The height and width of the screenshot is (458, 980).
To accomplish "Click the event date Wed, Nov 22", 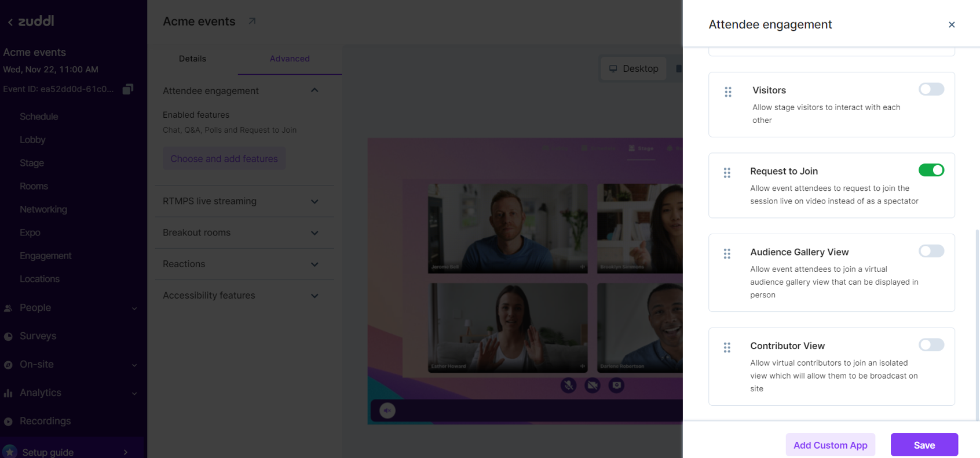I will (x=50, y=70).
